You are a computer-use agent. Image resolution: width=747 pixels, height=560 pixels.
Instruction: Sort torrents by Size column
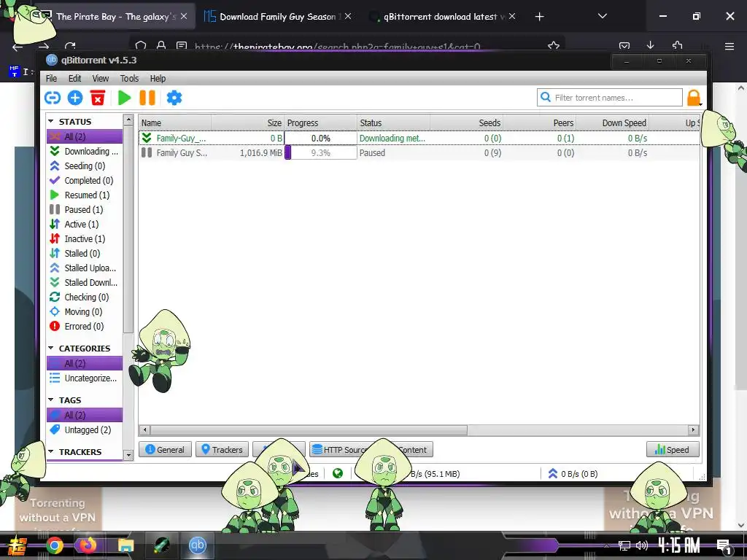(x=248, y=122)
